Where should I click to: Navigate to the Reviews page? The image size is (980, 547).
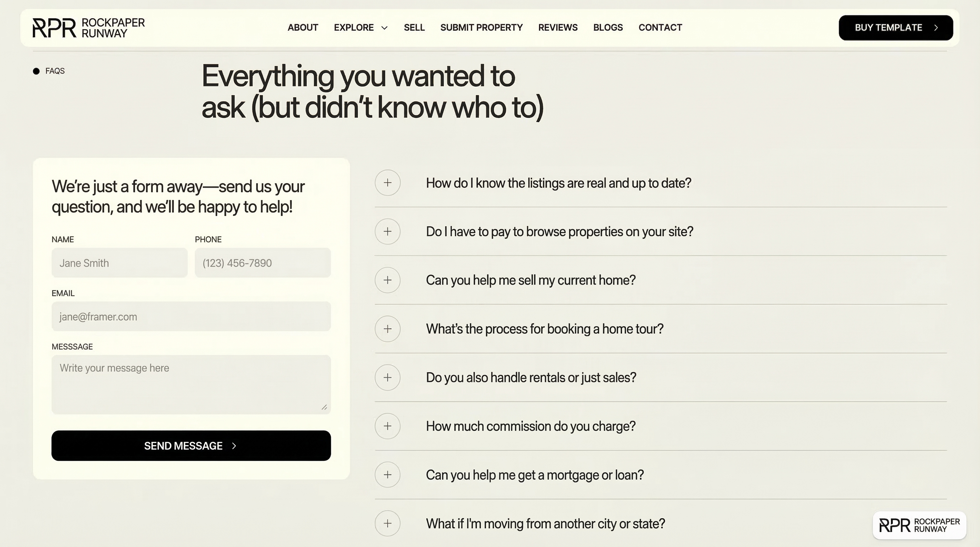[558, 28]
